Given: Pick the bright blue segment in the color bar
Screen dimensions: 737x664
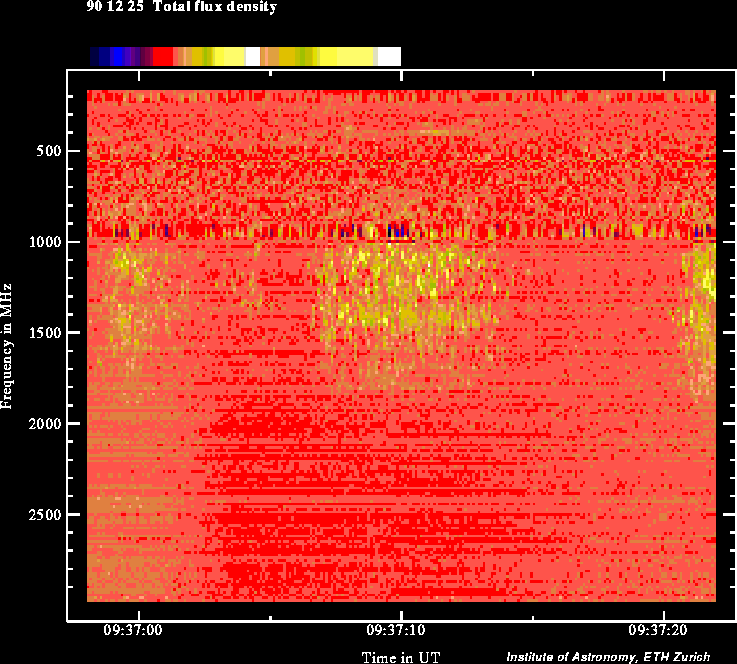Looking at the screenshot, I should pyautogui.click(x=117, y=56).
